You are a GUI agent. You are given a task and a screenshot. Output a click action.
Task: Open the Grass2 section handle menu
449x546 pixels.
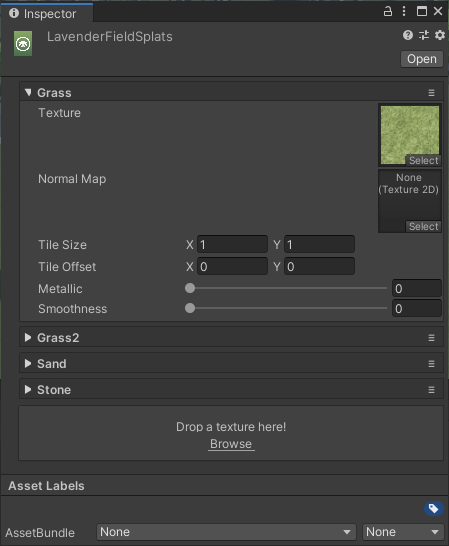tap(431, 338)
